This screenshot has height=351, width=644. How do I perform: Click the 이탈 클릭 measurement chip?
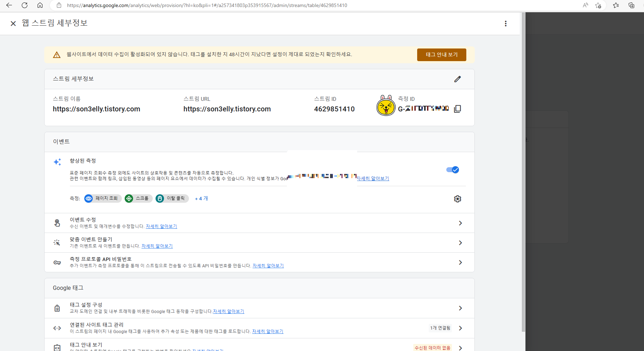pos(172,199)
